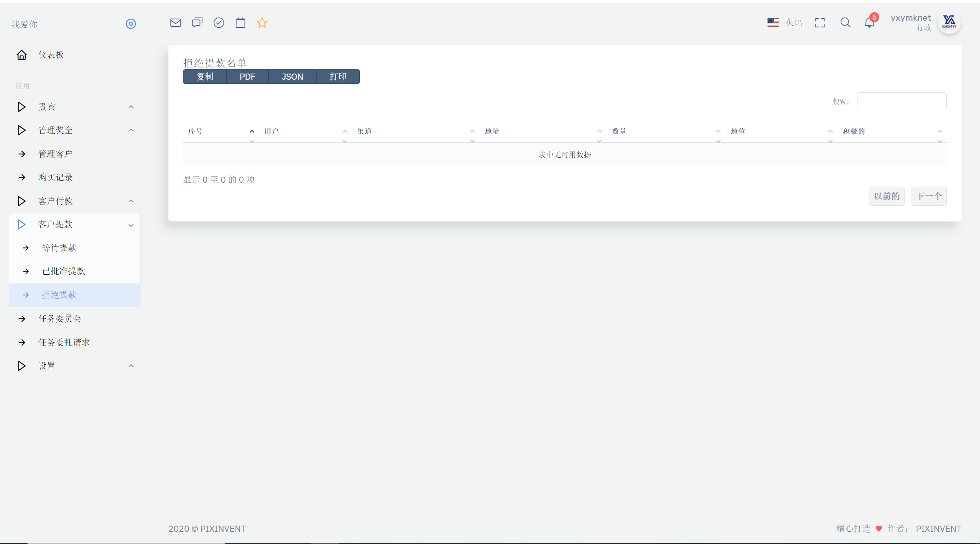Click the JSON export button
Image resolution: width=980 pixels, height=544 pixels.
pos(292,77)
